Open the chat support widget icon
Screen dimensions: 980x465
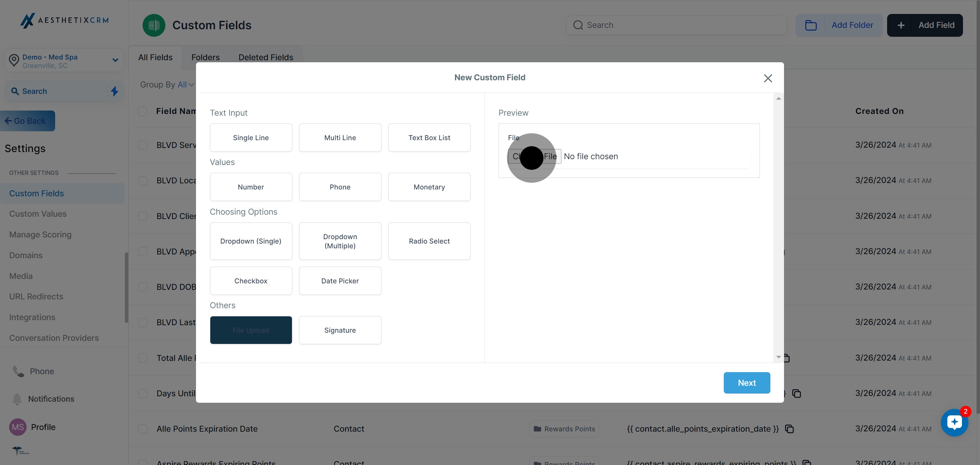[954, 422]
